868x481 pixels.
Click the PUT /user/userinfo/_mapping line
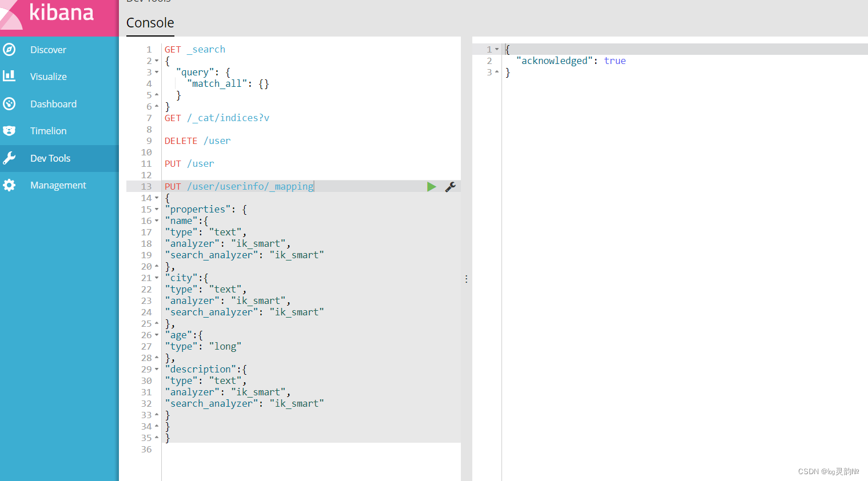[239, 187]
